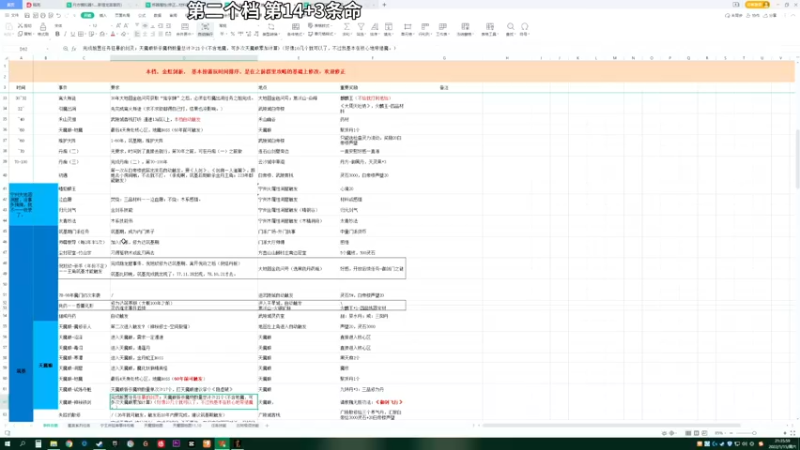Click the Windows Start button

(x=7, y=444)
